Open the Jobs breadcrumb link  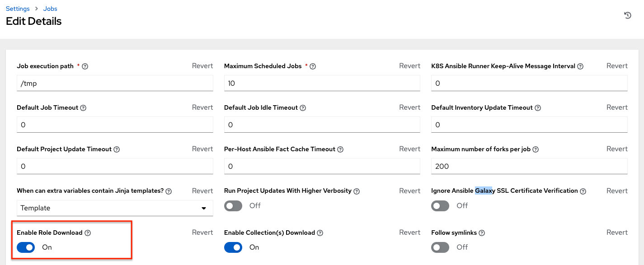tap(50, 8)
